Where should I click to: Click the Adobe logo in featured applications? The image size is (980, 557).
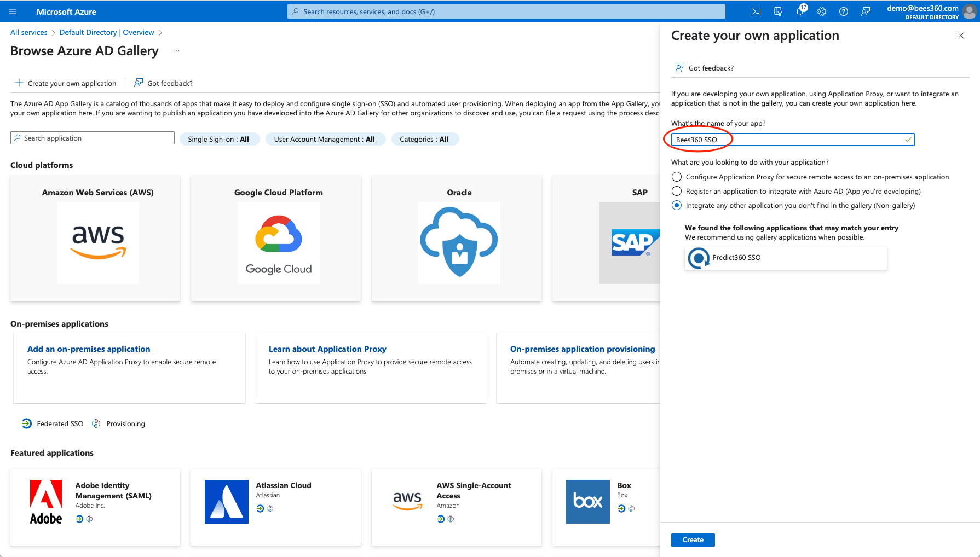[46, 502]
